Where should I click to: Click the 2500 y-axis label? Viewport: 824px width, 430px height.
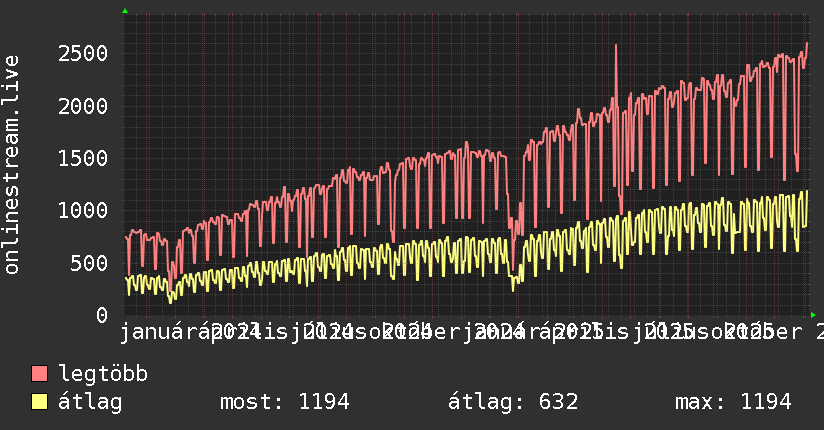(83, 54)
